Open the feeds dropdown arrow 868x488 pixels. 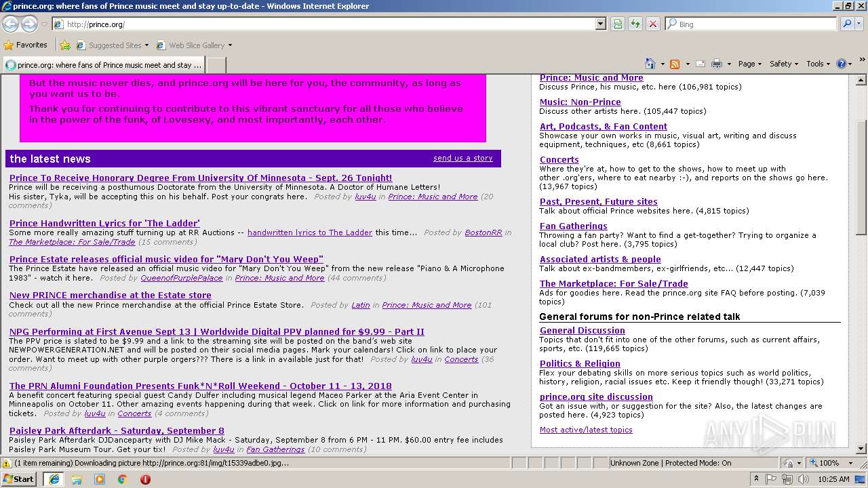687,64
